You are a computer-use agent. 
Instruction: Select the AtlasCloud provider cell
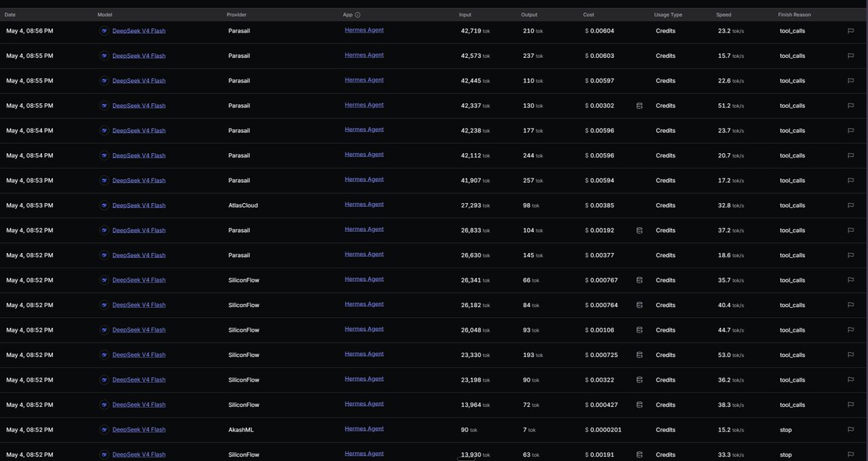point(243,205)
